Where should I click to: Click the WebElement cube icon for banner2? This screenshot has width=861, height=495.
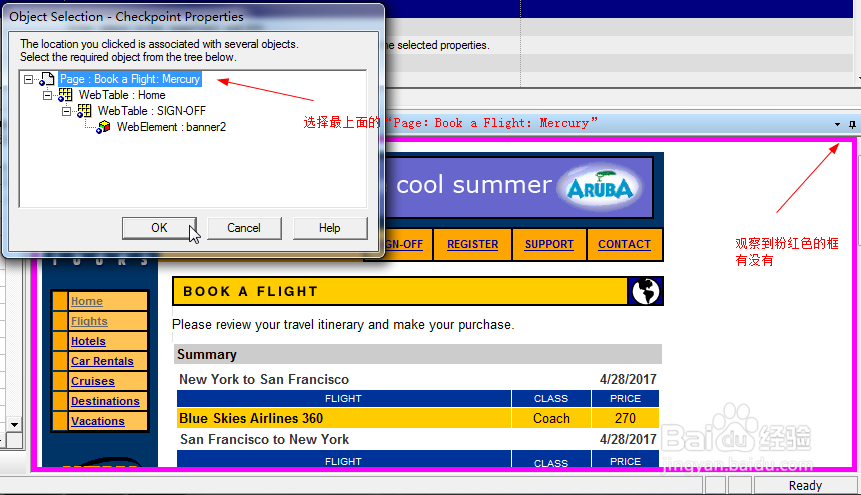click(103, 127)
